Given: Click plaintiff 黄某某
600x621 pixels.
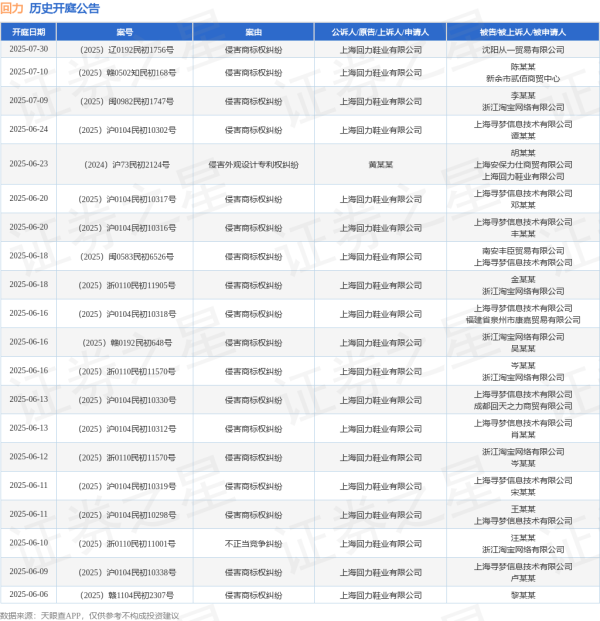Looking at the screenshot, I should click(x=380, y=164).
